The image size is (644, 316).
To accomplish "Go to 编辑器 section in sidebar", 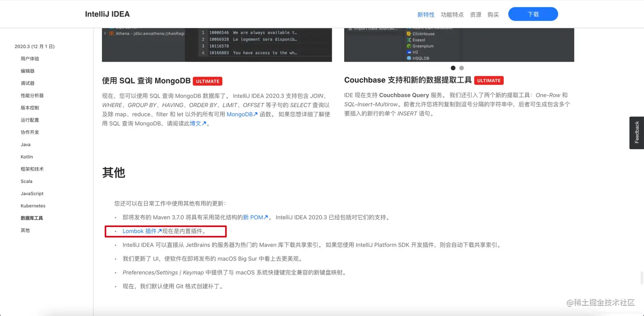I will pyautogui.click(x=28, y=71).
